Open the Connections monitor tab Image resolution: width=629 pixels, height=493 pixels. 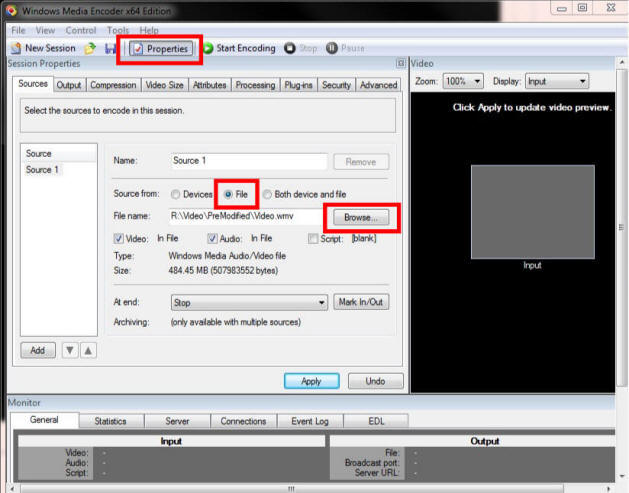point(243,421)
